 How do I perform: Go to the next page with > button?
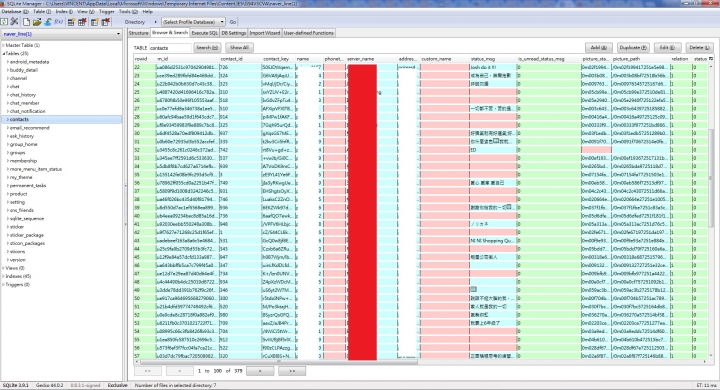click(x=260, y=371)
